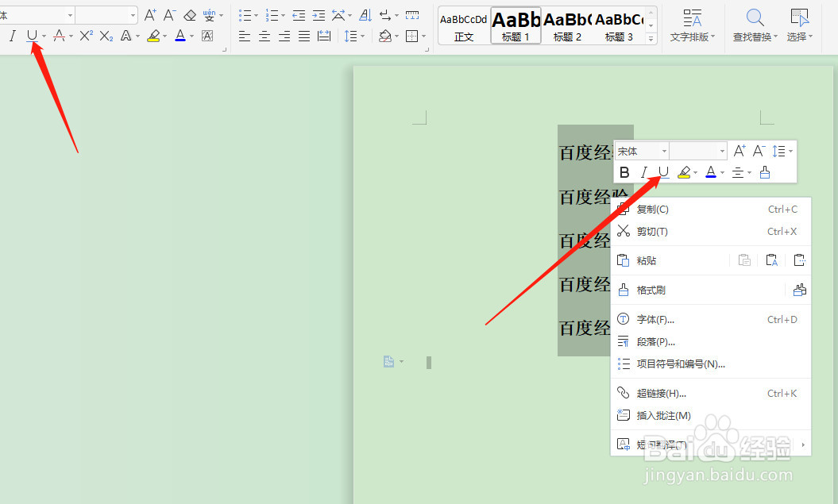Open the font group dialog launcher
This screenshot has width=838, height=504.
[225, 50]
